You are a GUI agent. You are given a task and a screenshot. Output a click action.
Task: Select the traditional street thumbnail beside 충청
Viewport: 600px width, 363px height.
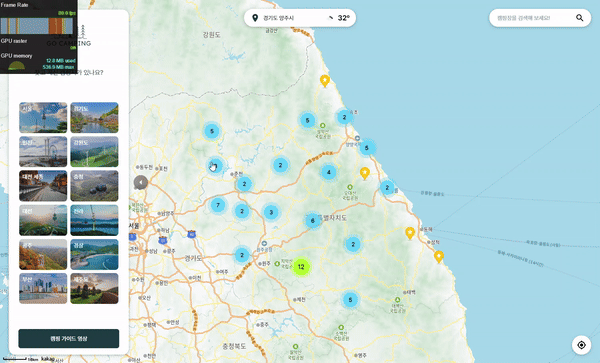coord(43,186)
